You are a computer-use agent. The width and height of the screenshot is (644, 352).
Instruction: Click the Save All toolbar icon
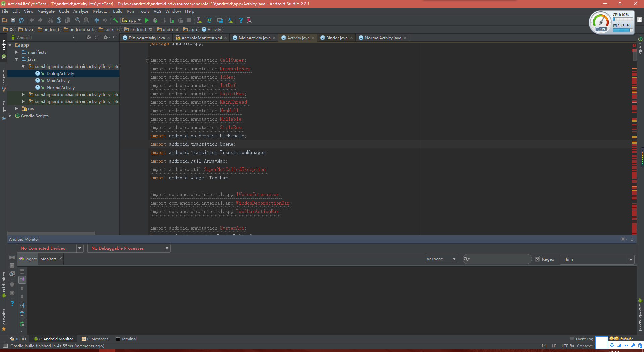pyautogui.click(x=13, y=20)
